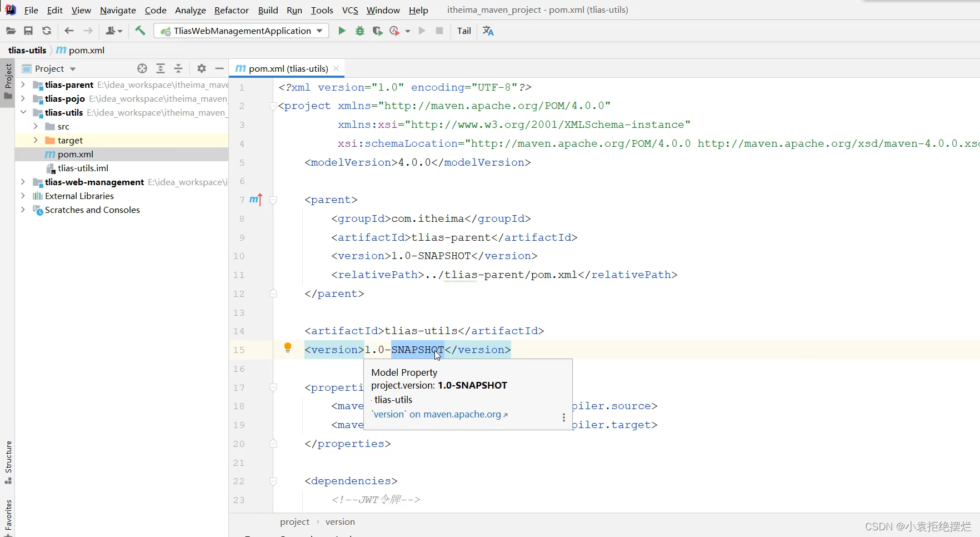Expand the src folder
980x537 pixels.
36,126
